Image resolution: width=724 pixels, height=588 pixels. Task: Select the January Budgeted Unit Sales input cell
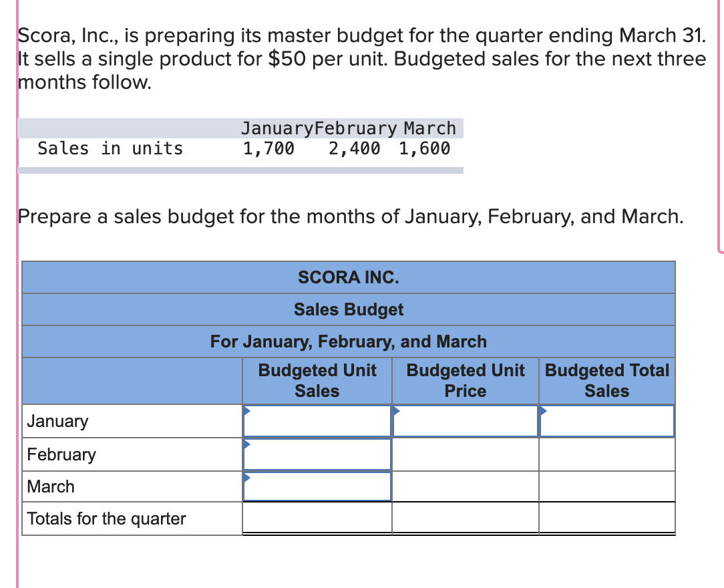pos(317,421)
